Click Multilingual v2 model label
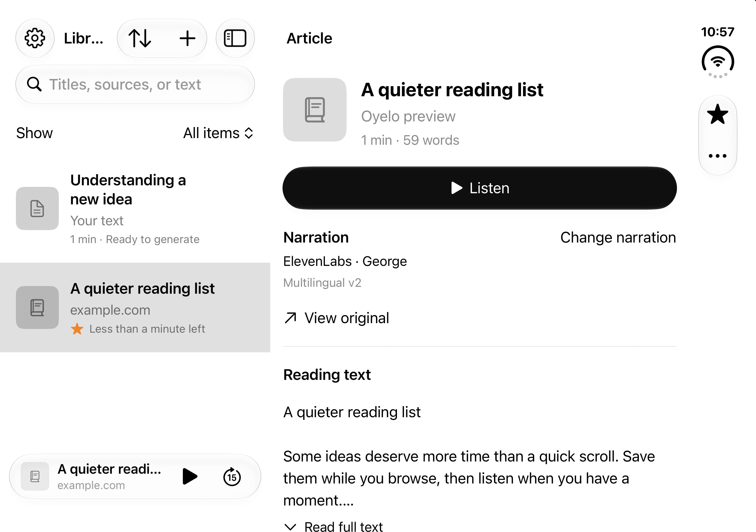 point(322,283)
